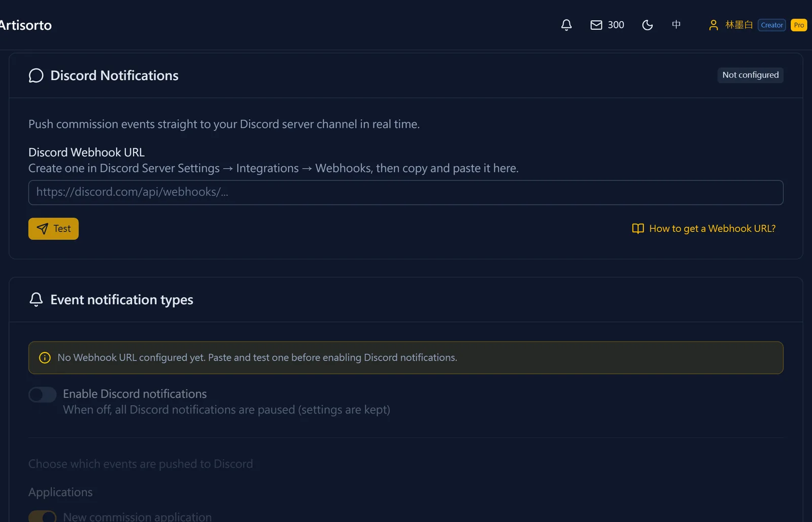Focus the Discord Webhook URL input field
This screenshot has width=812, height=522.
click(x=406, y=192)
